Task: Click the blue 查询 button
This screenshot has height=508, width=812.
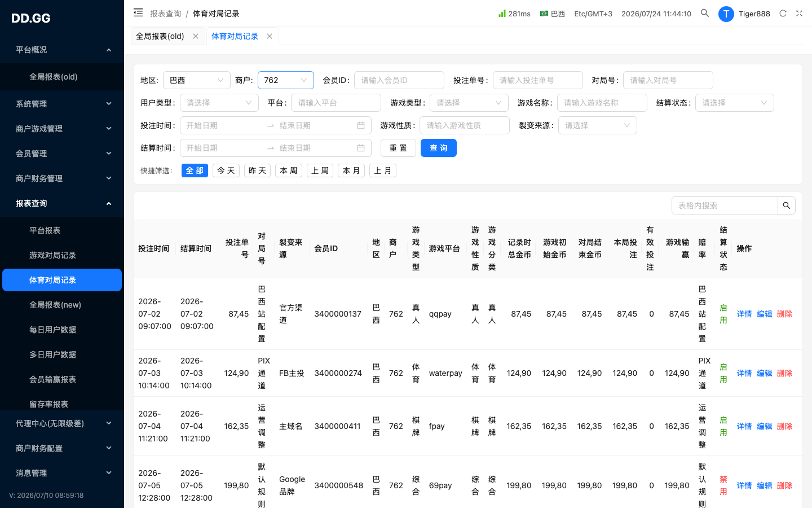Action: tap(439, 148)
